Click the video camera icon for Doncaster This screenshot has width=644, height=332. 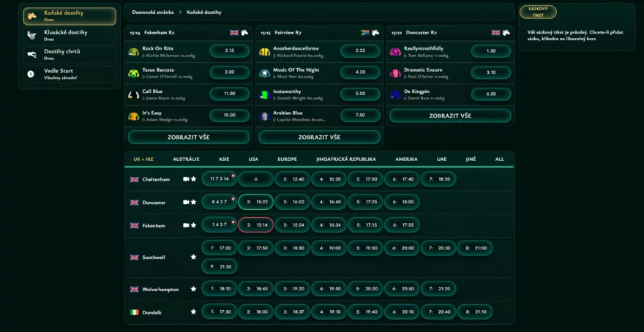186,202
